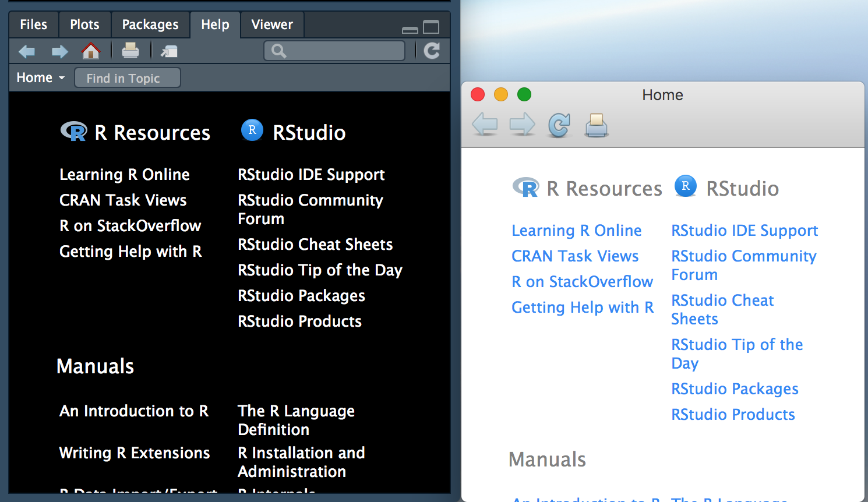Click R logo beside R Resources in Help pane

click(x=74, y=131)
